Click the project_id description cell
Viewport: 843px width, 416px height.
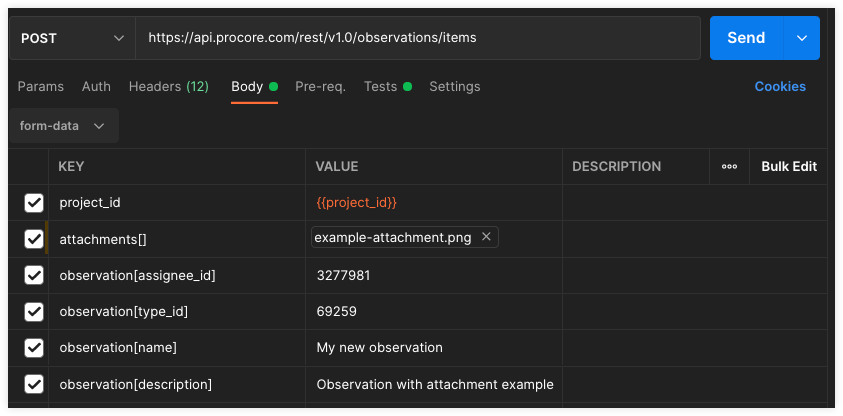pyautogui.click(x=695, y=203)
